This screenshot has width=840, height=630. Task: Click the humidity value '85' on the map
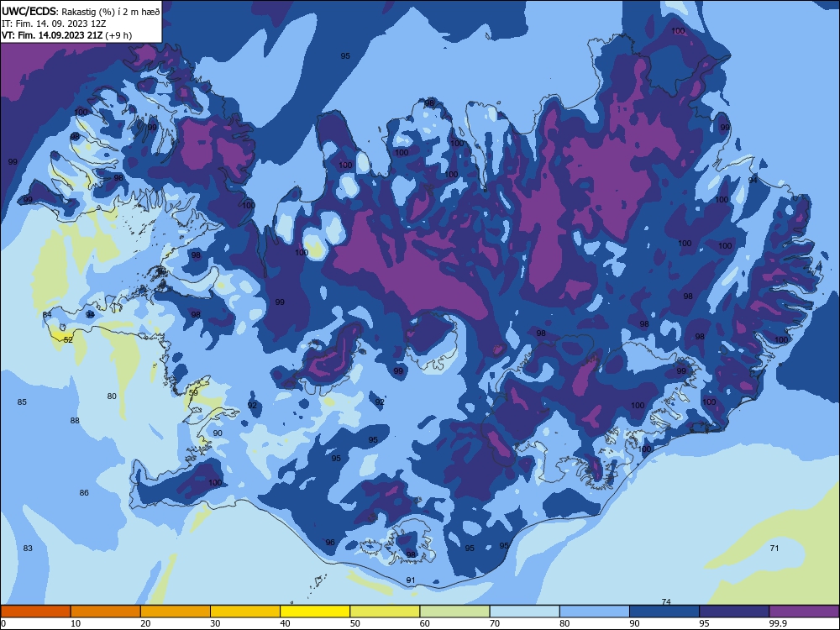pos(22,402)
